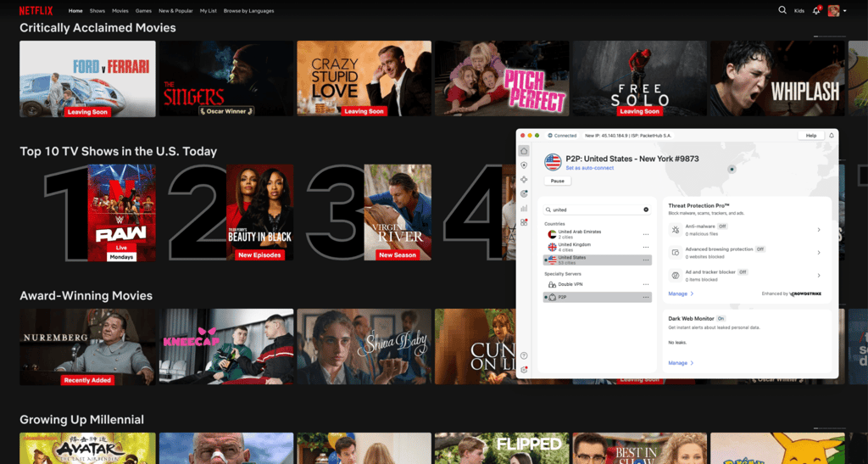
Task: Select the Flipped thumbnail
Action: [502, 449]
